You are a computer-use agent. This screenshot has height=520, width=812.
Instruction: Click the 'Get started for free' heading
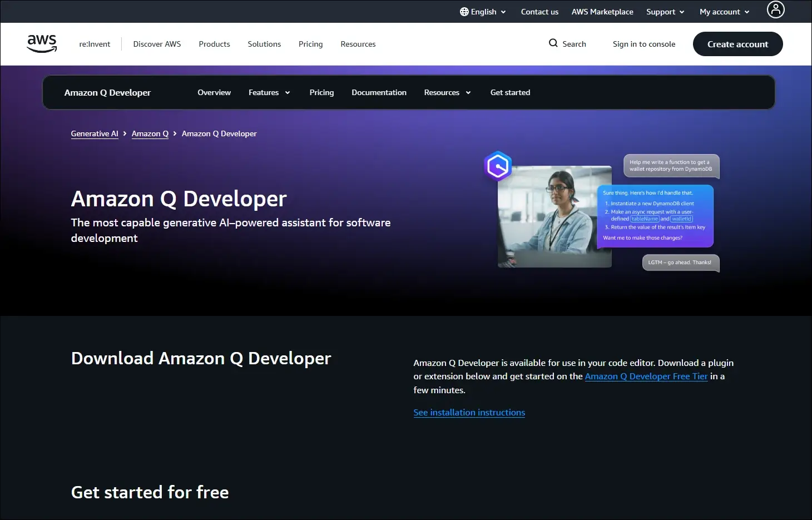150,492
